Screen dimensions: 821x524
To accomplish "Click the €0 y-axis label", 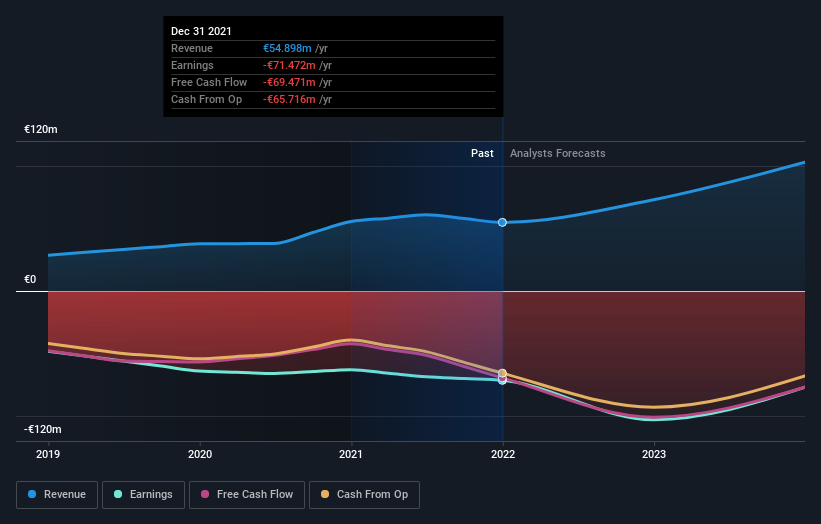I will pyautogui.click(x=30, y=280).
